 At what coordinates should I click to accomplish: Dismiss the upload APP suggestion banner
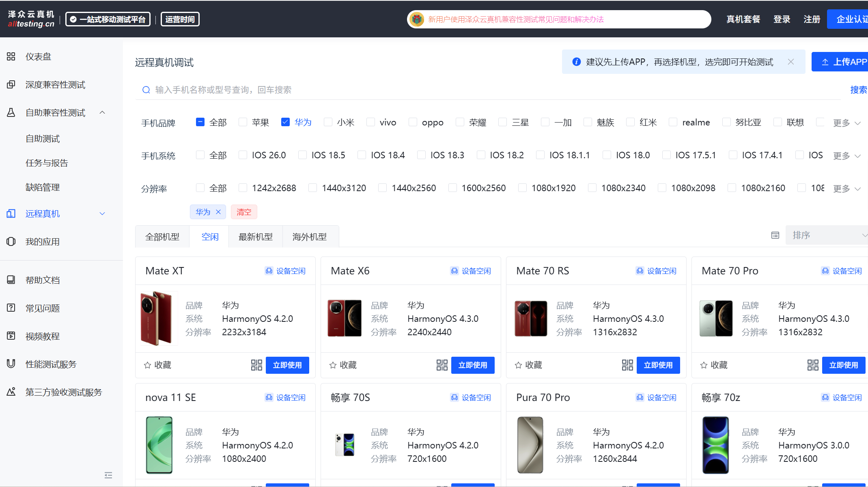[x=790, y=62]
